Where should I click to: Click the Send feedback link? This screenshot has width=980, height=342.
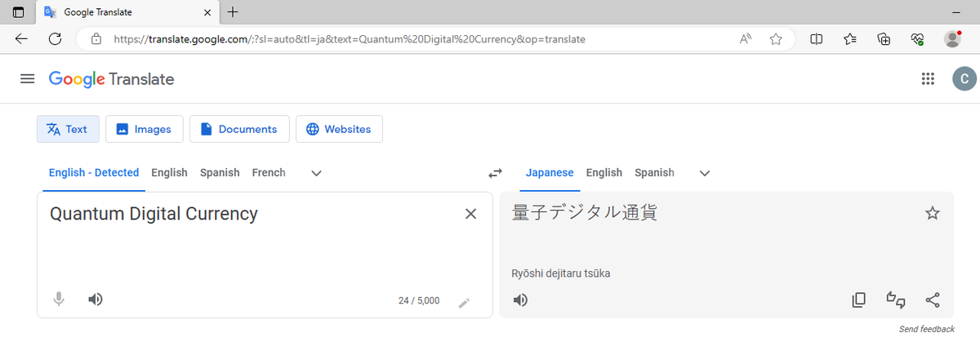pyautogui.click(x=926, y=329)
